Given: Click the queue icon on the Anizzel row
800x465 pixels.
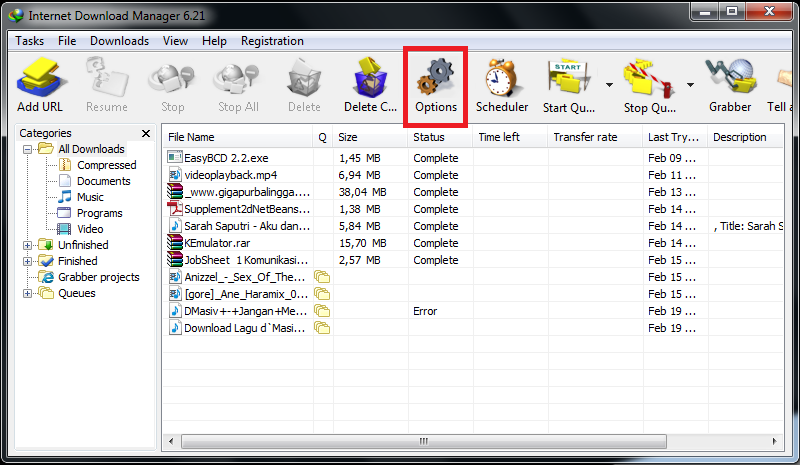Looking at the screenshot, I should pos(322,277).
